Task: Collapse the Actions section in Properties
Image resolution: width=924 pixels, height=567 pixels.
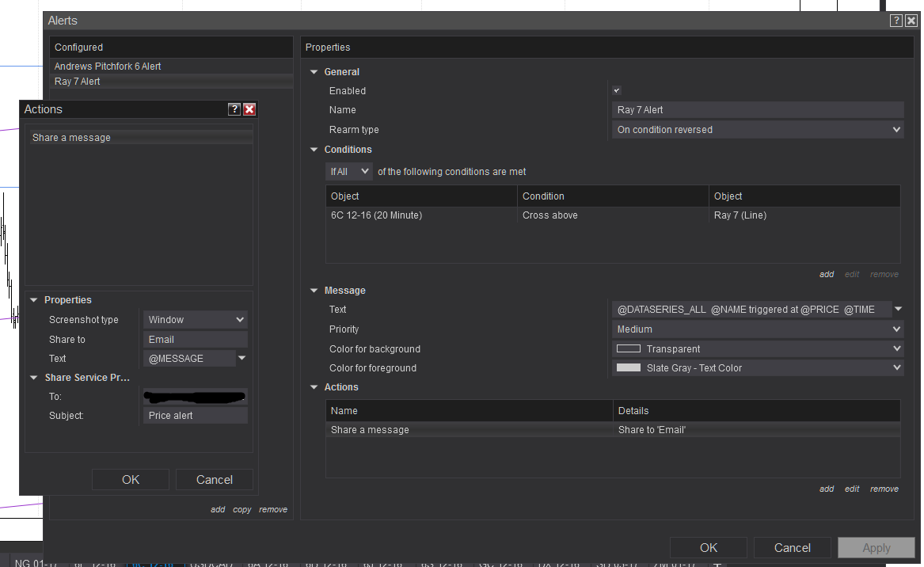Action: (314, 387)
